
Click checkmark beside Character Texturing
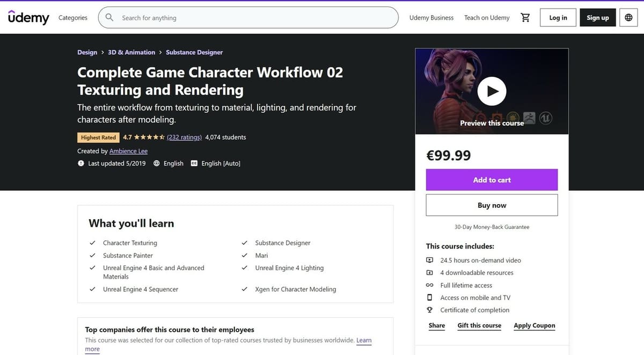pyautogui.click(x=92, y=243)
